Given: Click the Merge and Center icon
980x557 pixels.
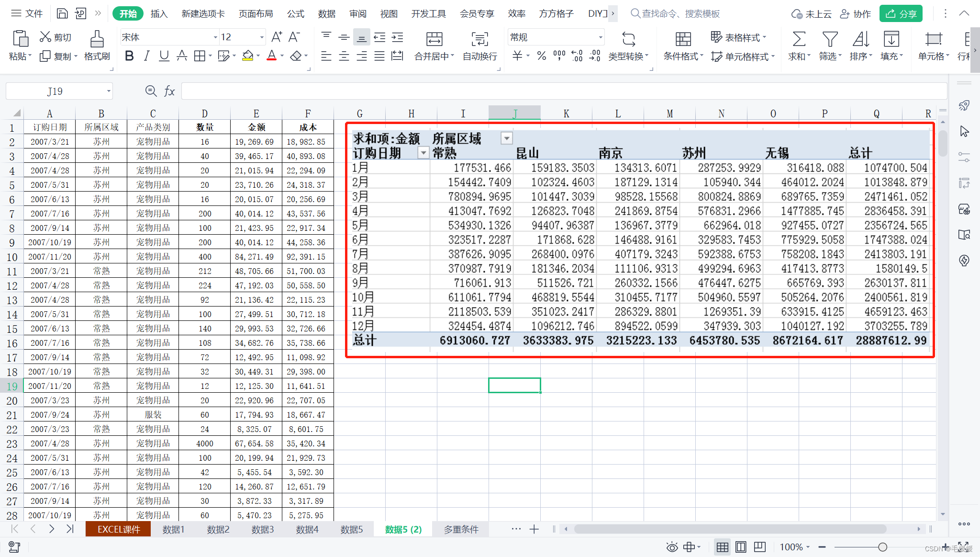Looking at the screenshot, I should coord(434,39).
